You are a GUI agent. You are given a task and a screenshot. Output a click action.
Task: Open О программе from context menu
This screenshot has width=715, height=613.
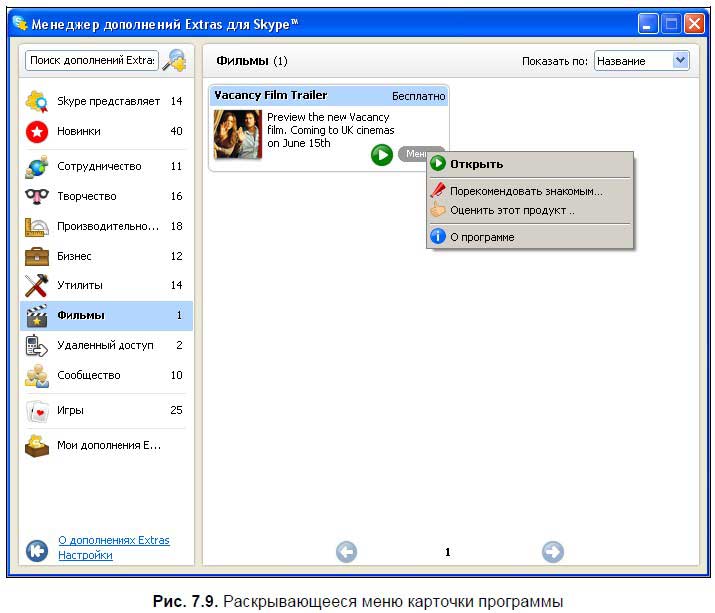point(482,237)
